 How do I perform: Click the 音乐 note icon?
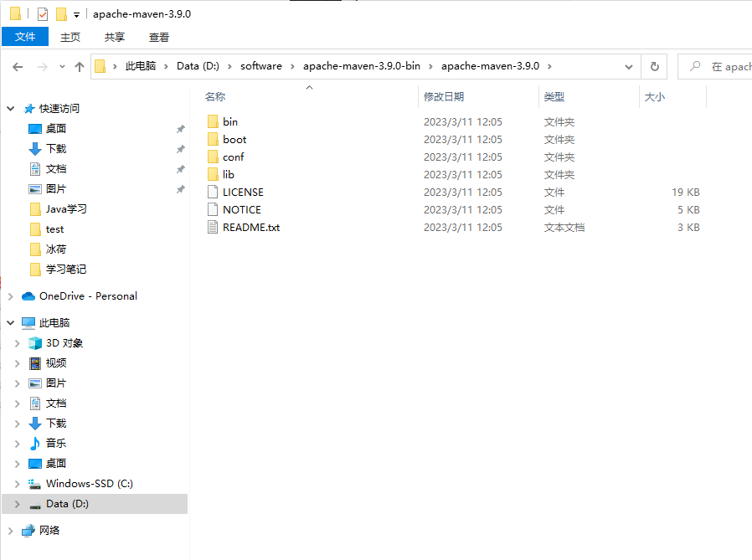coord(35,444)
